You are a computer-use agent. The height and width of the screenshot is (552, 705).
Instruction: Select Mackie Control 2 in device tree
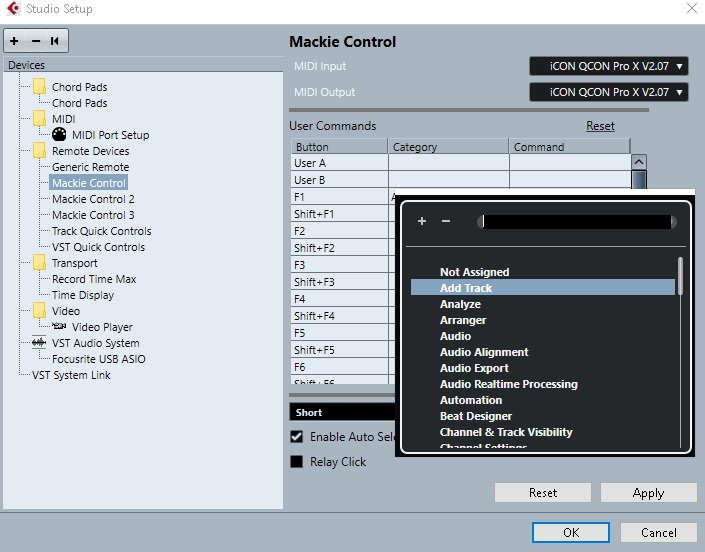[93, 199]
